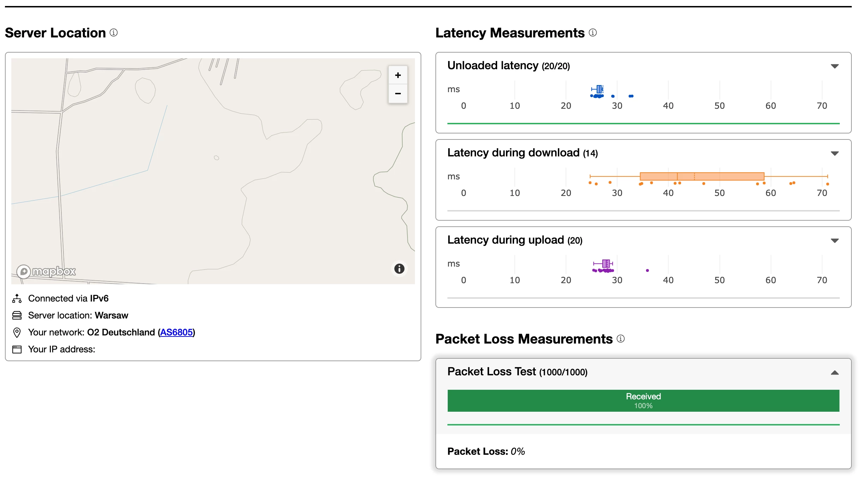868x483 pixels.
Task: Open the map attribution info icon
Action: 399,269
